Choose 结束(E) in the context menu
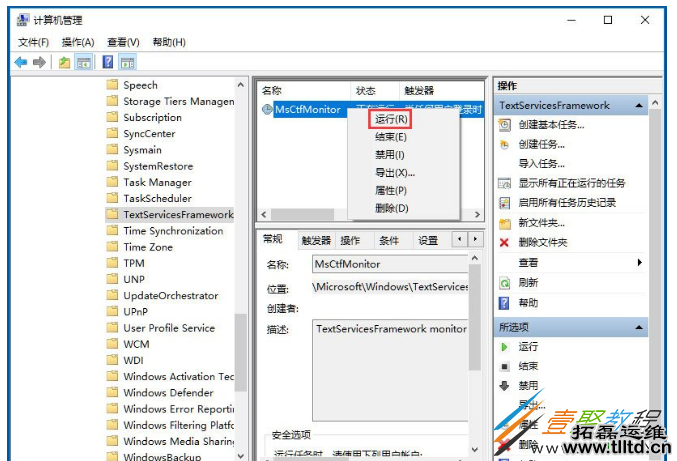This screenshot has width=677, height=461. tap(391, 137)
